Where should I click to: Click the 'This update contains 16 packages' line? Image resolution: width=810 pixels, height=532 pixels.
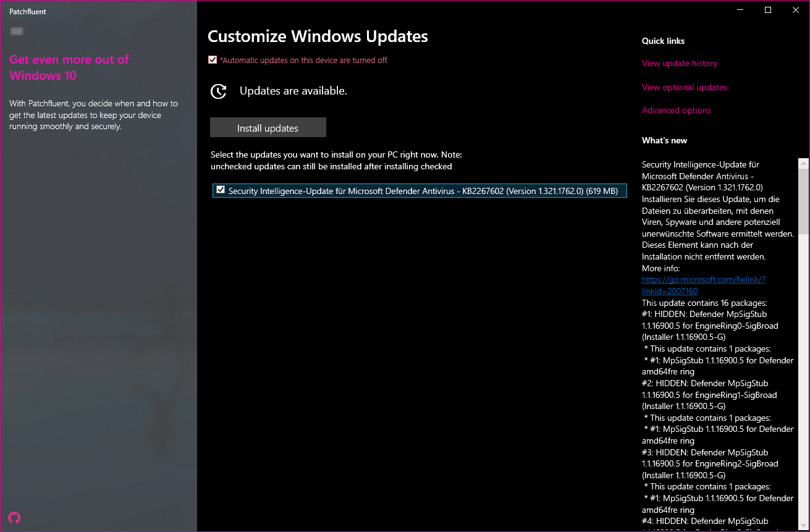pos(704,303)
